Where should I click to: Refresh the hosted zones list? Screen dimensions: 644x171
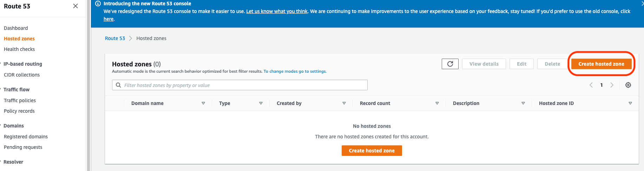point(450,64)
